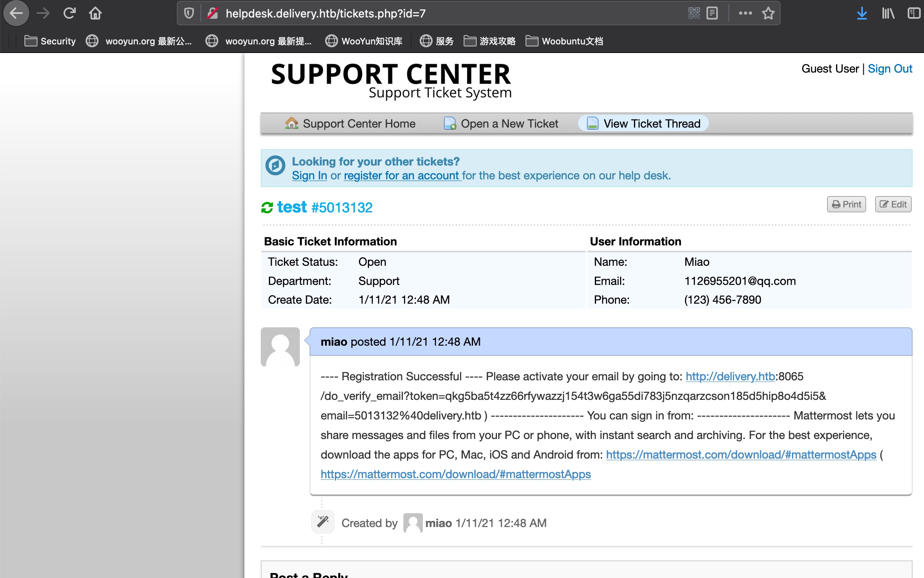Click the Edit ticket button
Screen dimensions: 924x578
pos(893,204)
